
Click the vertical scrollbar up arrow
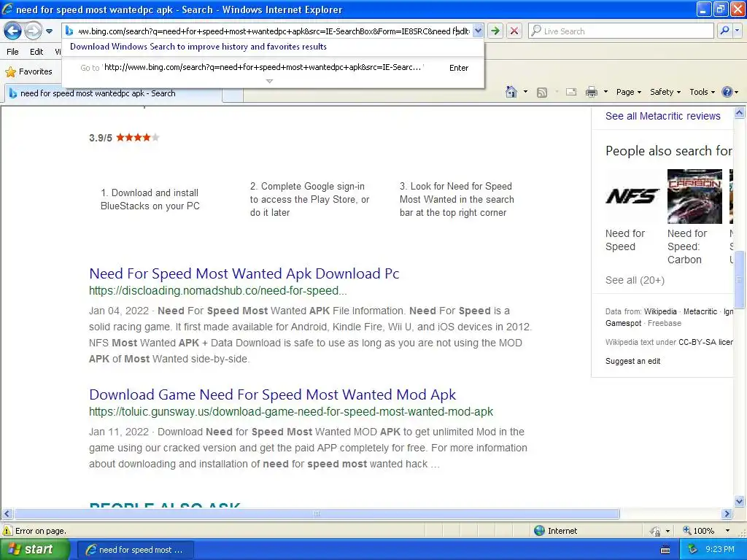[x=740, y=113]
